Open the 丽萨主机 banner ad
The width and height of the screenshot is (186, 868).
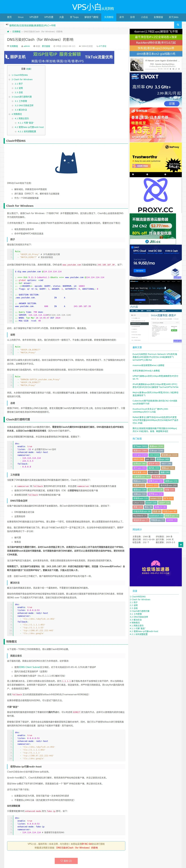tap(59, 57)
